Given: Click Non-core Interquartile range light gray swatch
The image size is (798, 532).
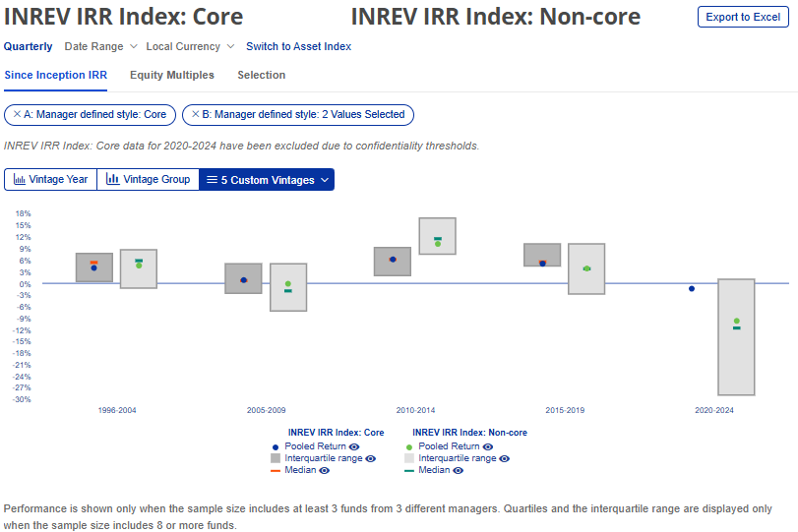Looking at the screenshot, I should point(408,458).
